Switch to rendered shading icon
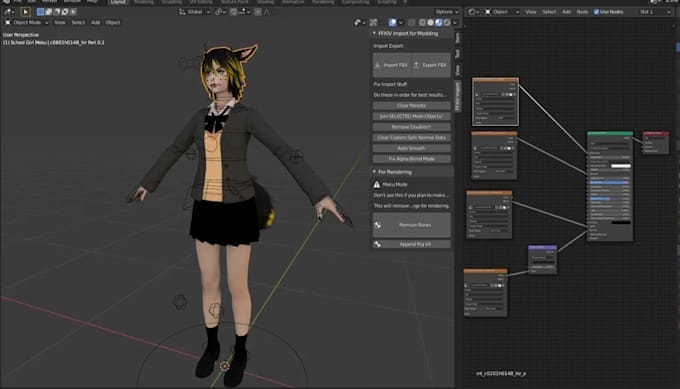The image size is (680, 389). point(447,23)
